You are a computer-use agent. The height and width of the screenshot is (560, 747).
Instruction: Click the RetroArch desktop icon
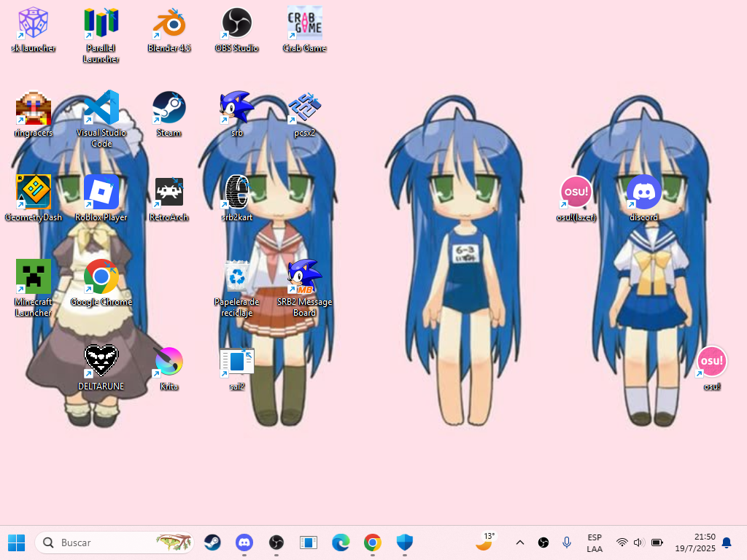point(169,198)
